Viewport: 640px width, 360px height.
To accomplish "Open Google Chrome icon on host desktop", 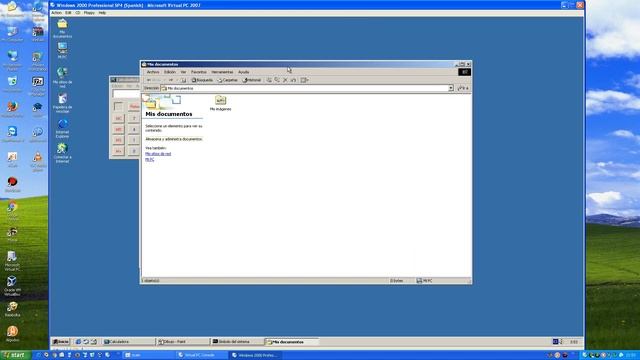I will (x=12, y=210).
